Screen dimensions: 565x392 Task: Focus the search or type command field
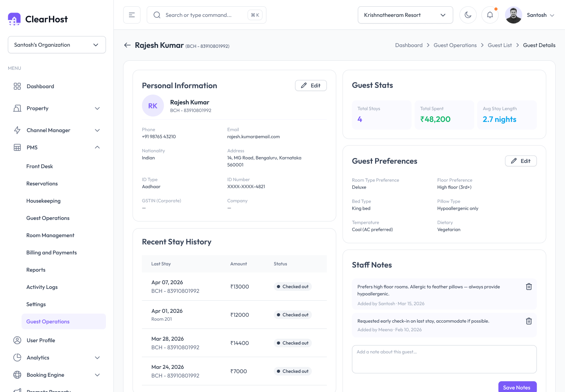pos(206,15)
